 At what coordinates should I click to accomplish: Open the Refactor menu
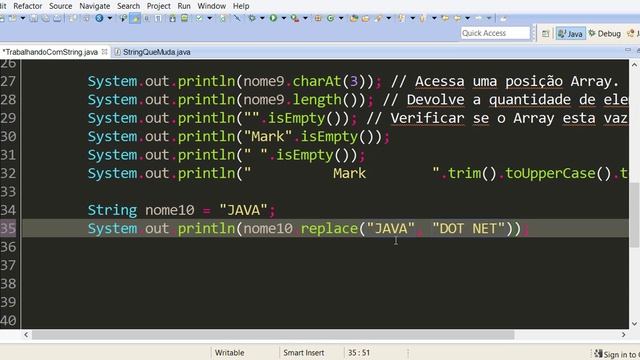(27, 6)
